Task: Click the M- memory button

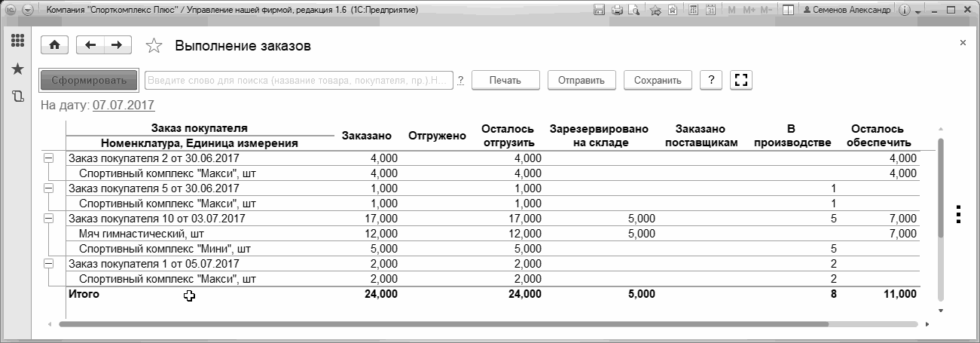Action: tap(766, 11)
